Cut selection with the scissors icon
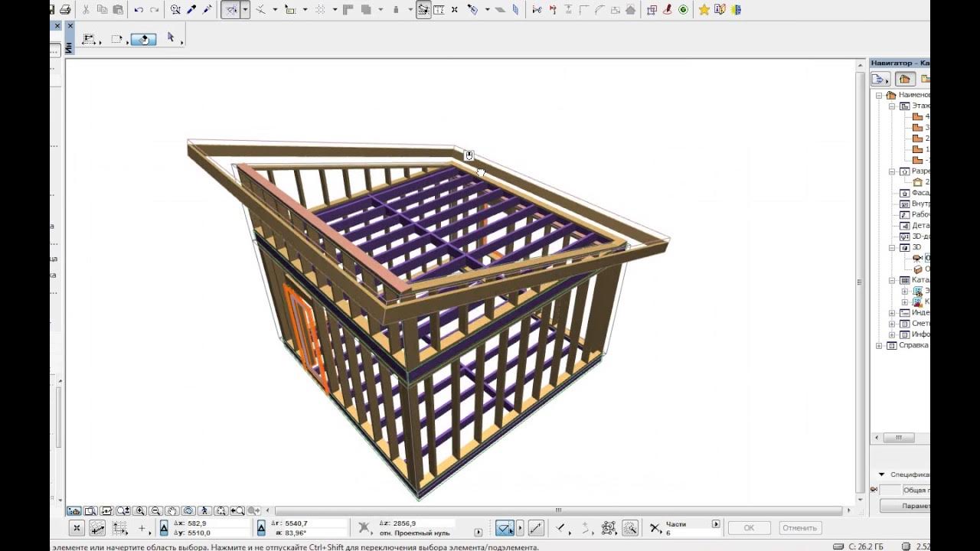Viewport: 980px width, 551px height. click(x=86, y=10)
